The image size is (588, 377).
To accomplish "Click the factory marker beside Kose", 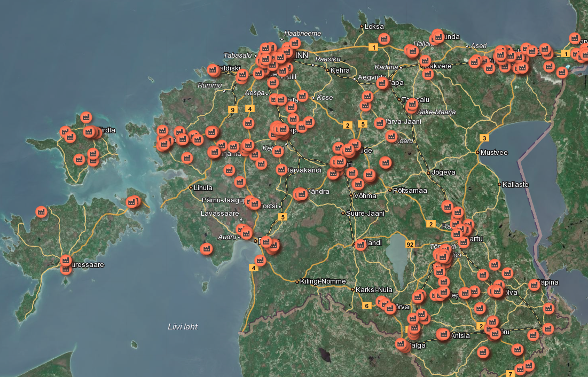I will [302, 96].
